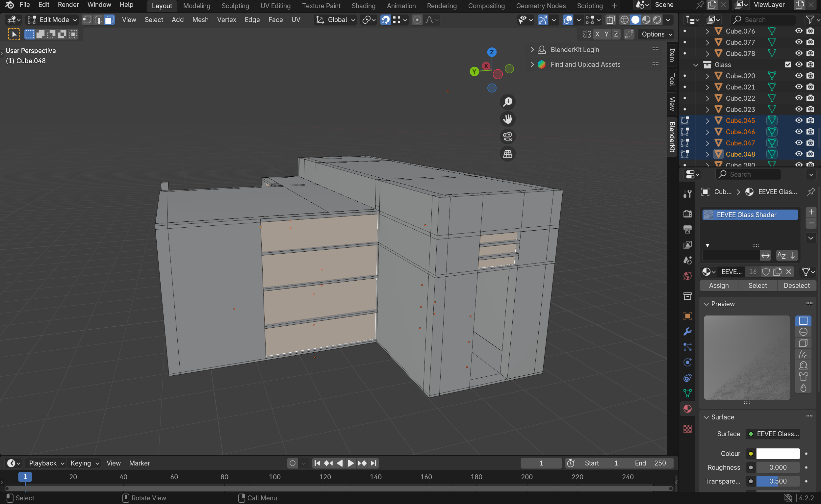This screenshot has width=821, height=504.
Task: Select sphere material preview icon
Action: click(803, 332)
